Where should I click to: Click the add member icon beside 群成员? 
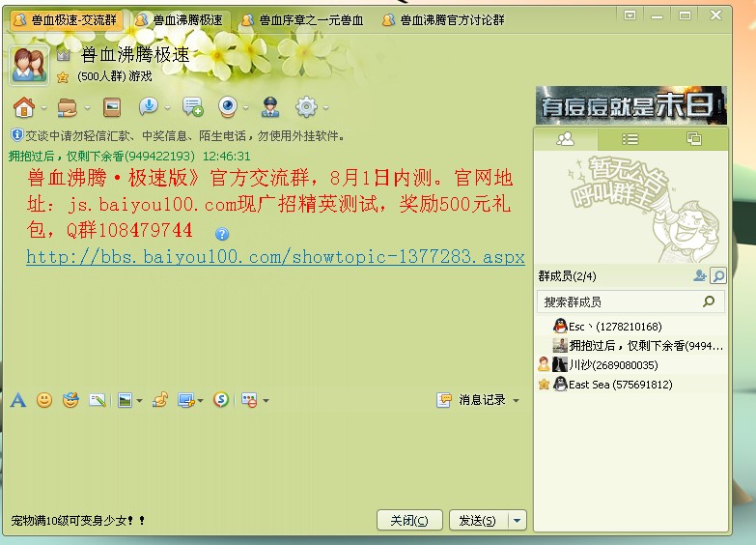click(x=699, y=276)
